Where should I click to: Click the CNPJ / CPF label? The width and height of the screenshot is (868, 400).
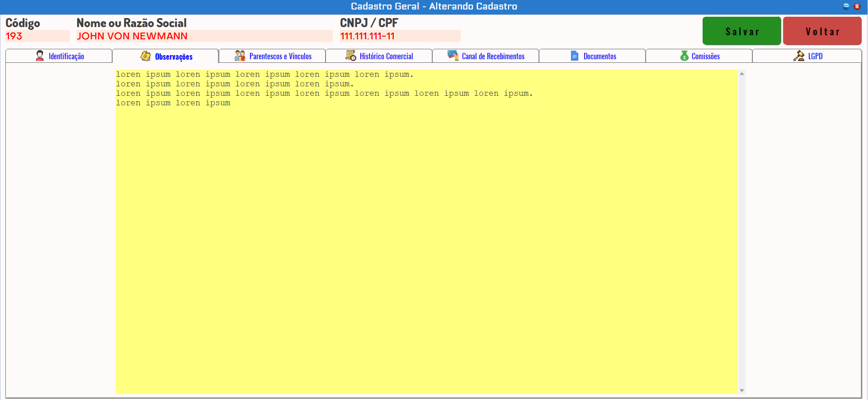tap(369, 23)
